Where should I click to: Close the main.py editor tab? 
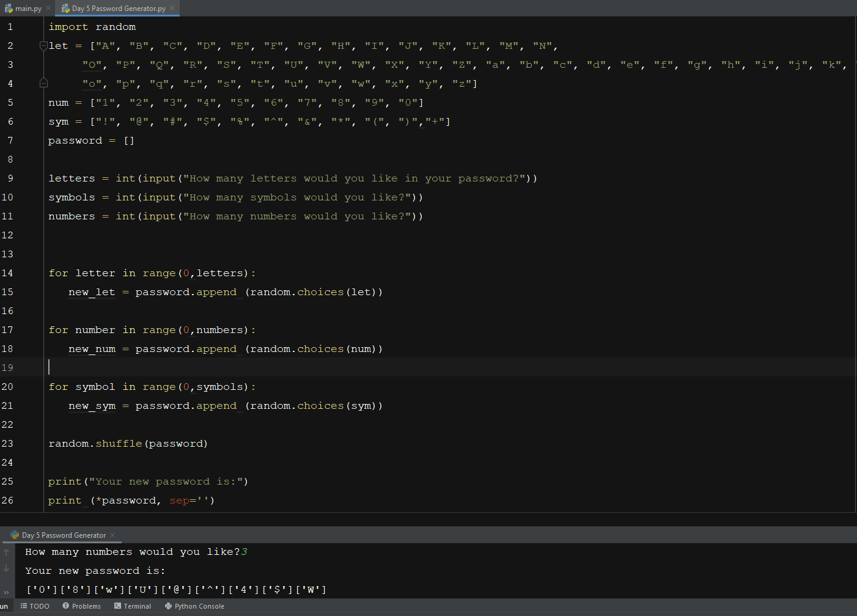coord(48,8)
